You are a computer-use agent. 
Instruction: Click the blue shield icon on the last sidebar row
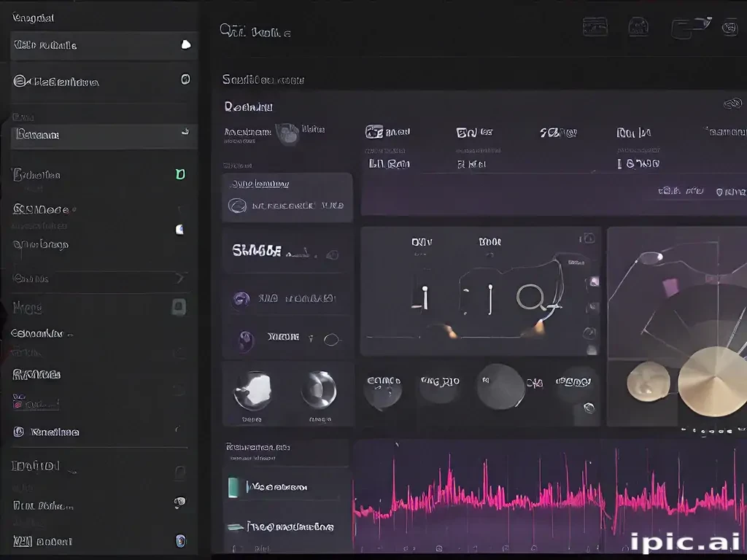(x=180, y=540)
